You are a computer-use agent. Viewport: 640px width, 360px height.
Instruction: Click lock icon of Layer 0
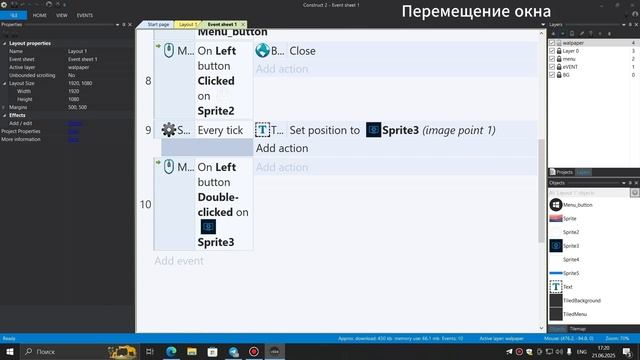[559, 51]
